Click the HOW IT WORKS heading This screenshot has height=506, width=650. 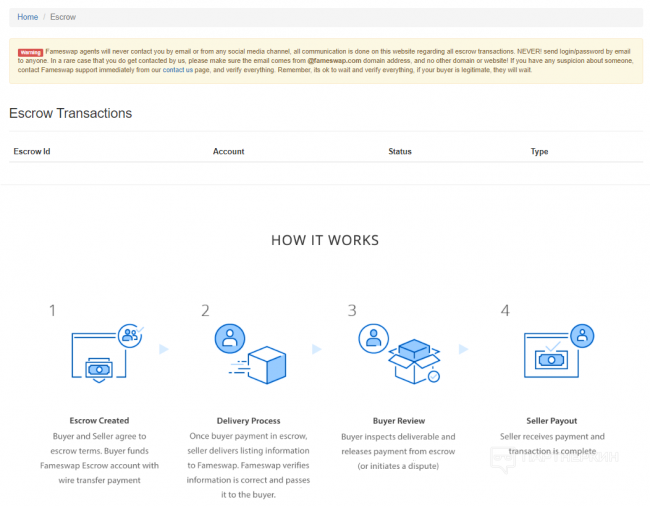click(325, 240)
